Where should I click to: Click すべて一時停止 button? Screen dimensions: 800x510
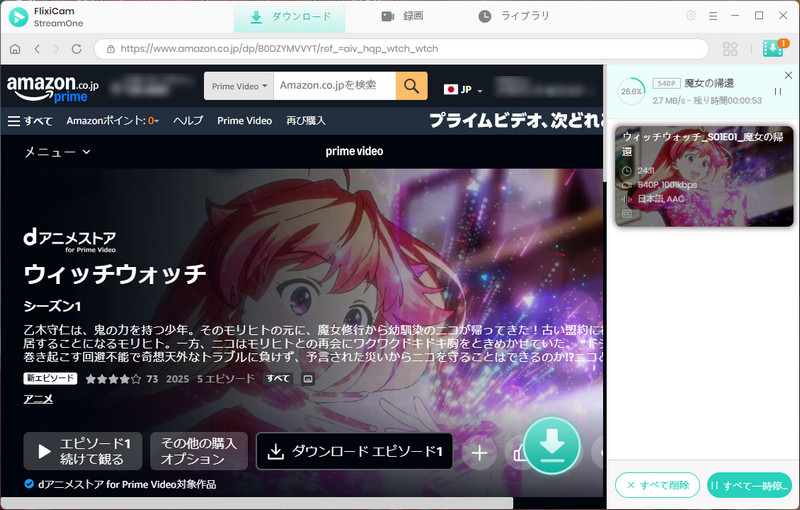[x=749, y=485]
